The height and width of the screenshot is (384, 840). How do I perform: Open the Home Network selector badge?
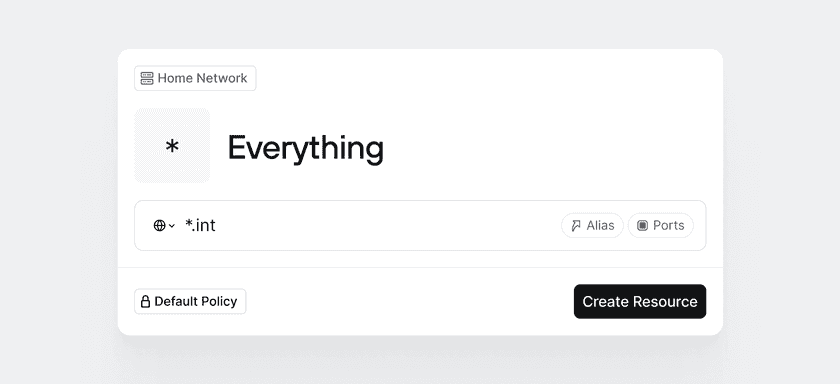tap(195, 78)
